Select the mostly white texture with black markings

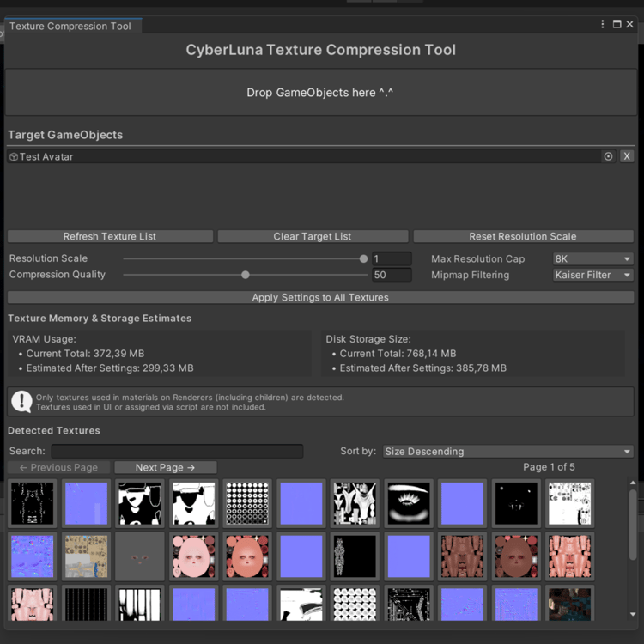569,503
